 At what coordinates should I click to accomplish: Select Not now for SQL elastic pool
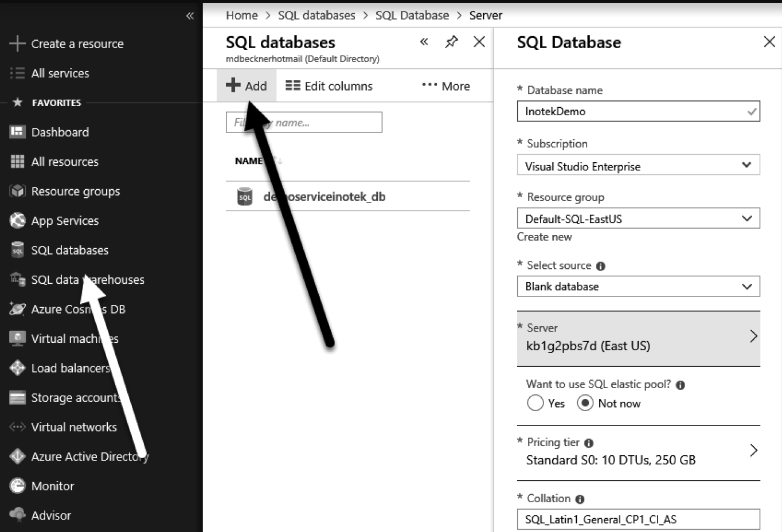pyautogui.click(x=585, y=403)
